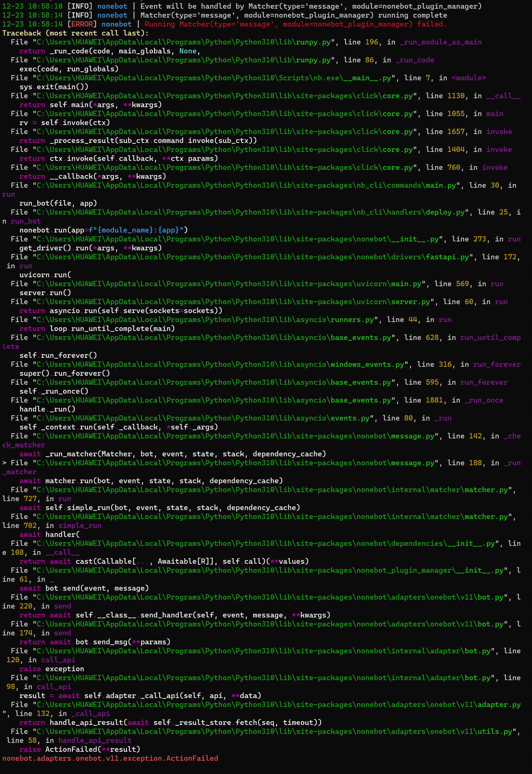The height and width of the screenshot is (774, 532).
Task: Click the 'await matcher.run(bot, event, state...' line
Action: pyautogui.click(x=151, y=481)
